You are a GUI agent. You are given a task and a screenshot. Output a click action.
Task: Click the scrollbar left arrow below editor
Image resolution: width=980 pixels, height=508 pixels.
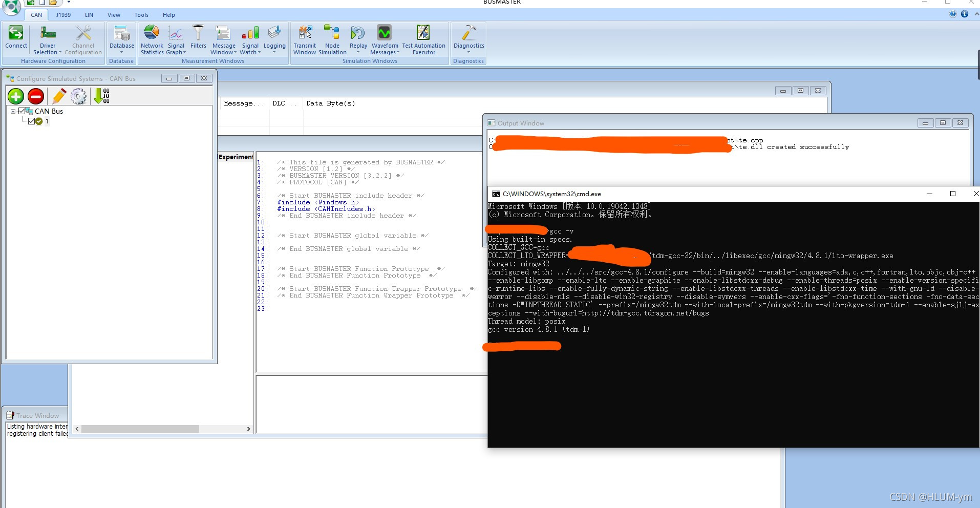tap(77, 429)
